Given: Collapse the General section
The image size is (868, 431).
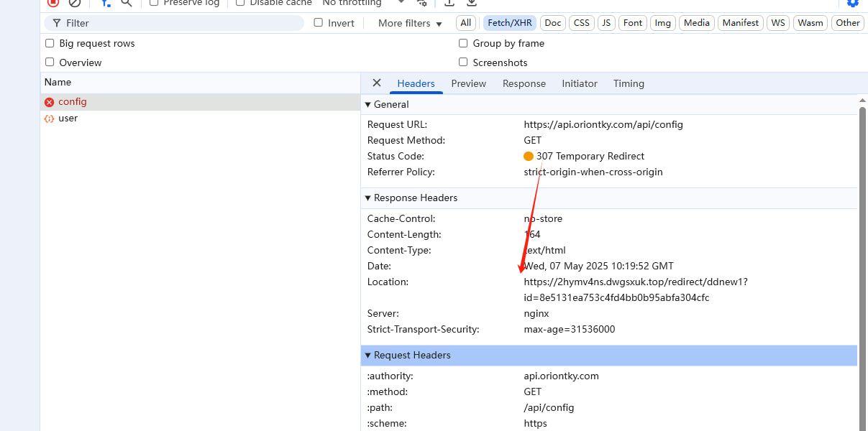Looking at the screenshot, I should click(x=368, y=104).
